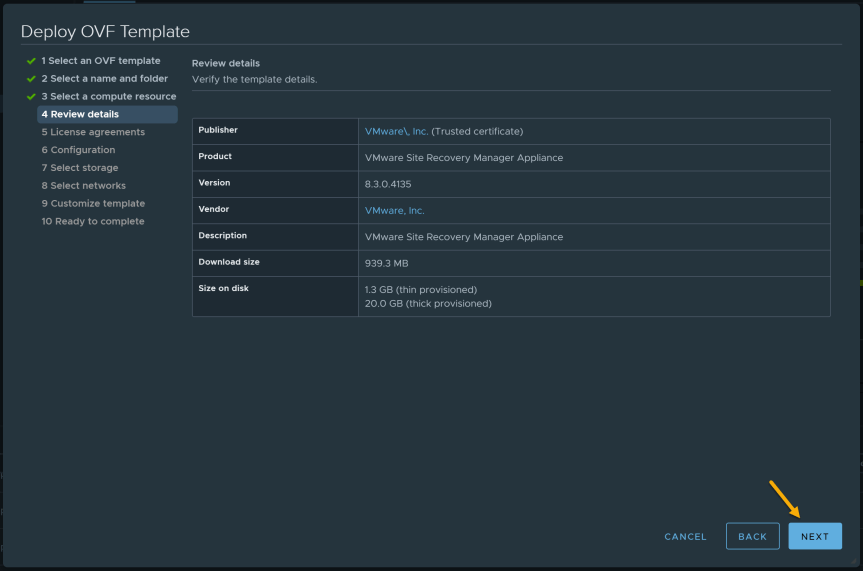Open the VMware\, Inc. publisher link
863x571 pixels.
[396, 131]
